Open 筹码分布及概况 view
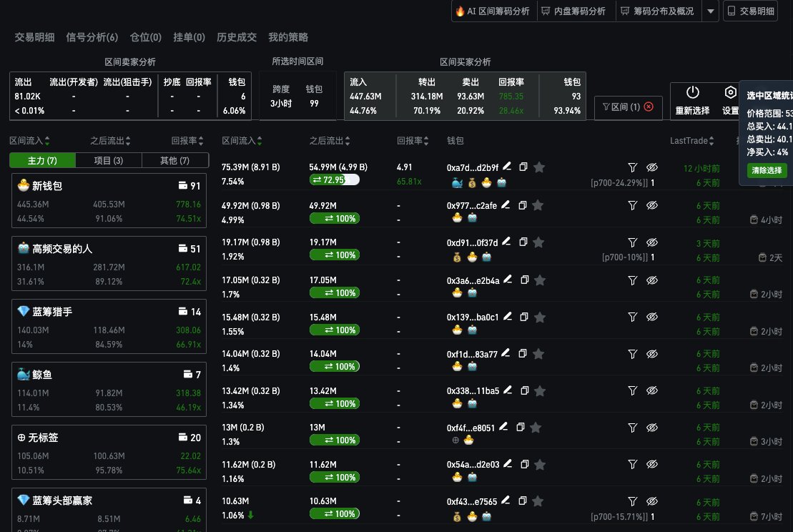793x532 pixels. click(657, 11)
